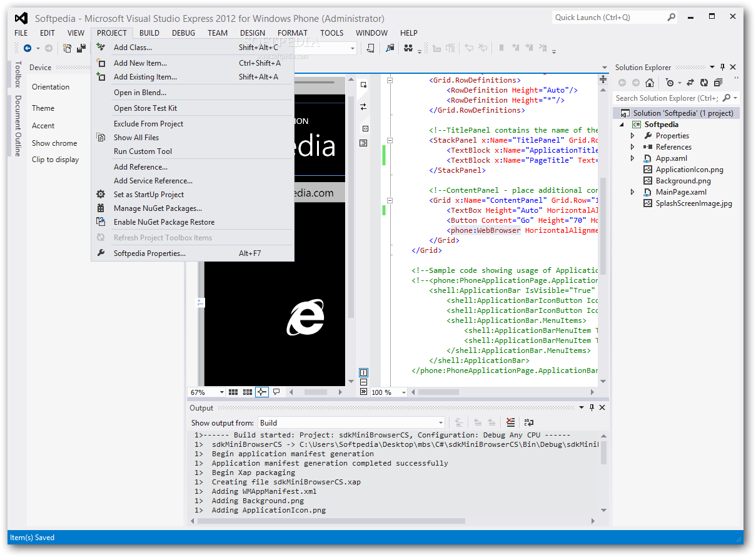Choose Show All Files
Viewport: 756px width, 557px height.
pyautogui.click(x=193, y=138)
